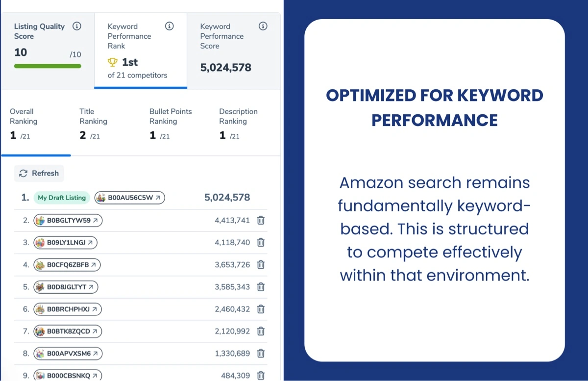Click the trash icon for B0BTK8ZQCD

point(261,331)
